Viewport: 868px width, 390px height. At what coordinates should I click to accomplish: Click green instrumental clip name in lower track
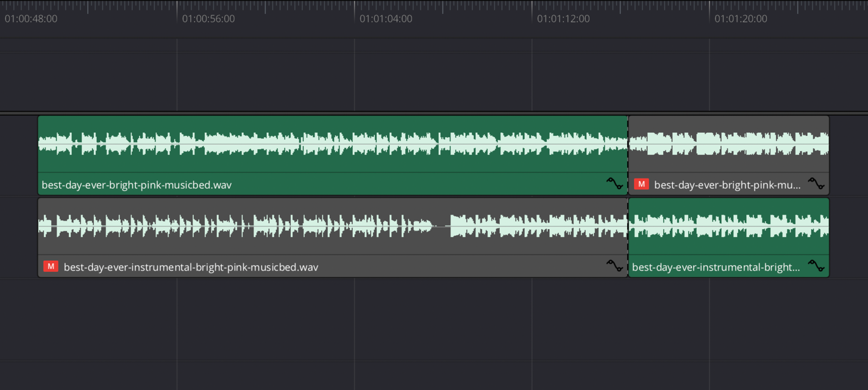716,267
